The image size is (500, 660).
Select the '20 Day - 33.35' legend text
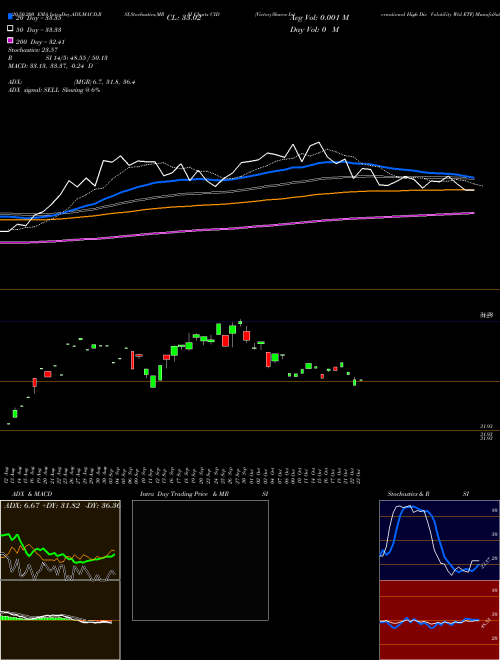click(x=38, y=18)
